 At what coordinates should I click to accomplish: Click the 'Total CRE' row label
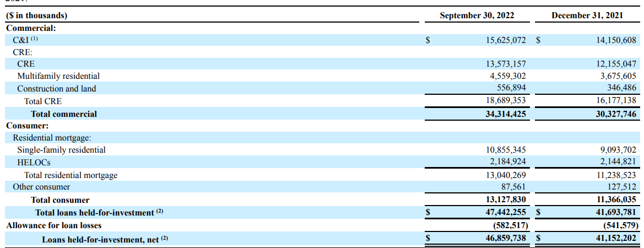[x=43, y=101]
